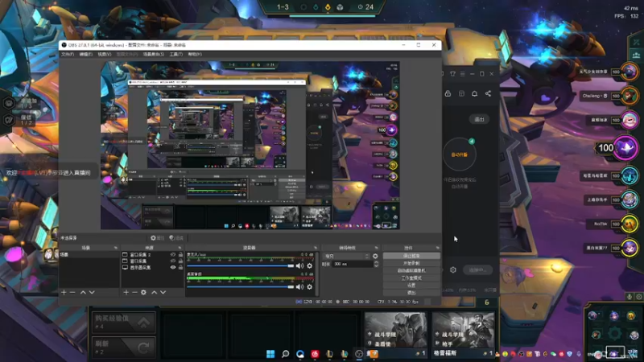Open 工具(T) menu in OBS
644x362 pixels.
[x=176, y=54]
